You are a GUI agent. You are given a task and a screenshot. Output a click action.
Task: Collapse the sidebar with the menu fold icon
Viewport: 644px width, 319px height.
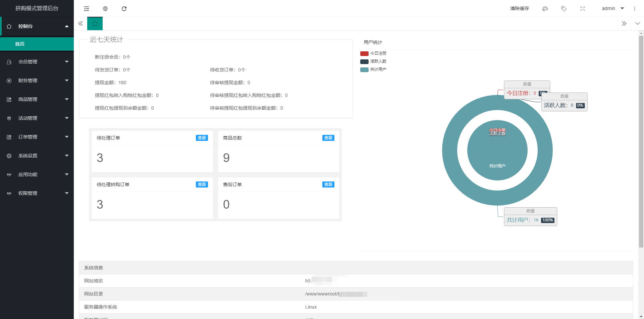(x=87, y=9)
